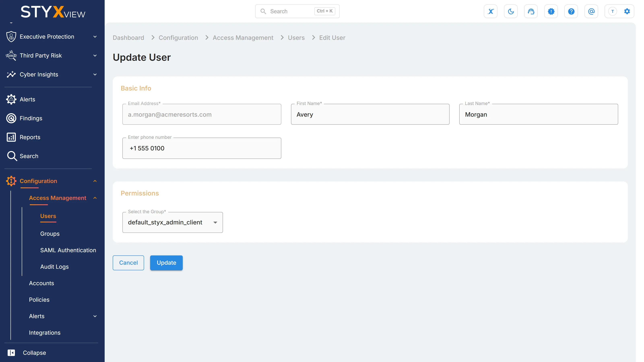Go to Access Management breadcrumb link
The image size is (644, 362).
click(x=243, y=38)
